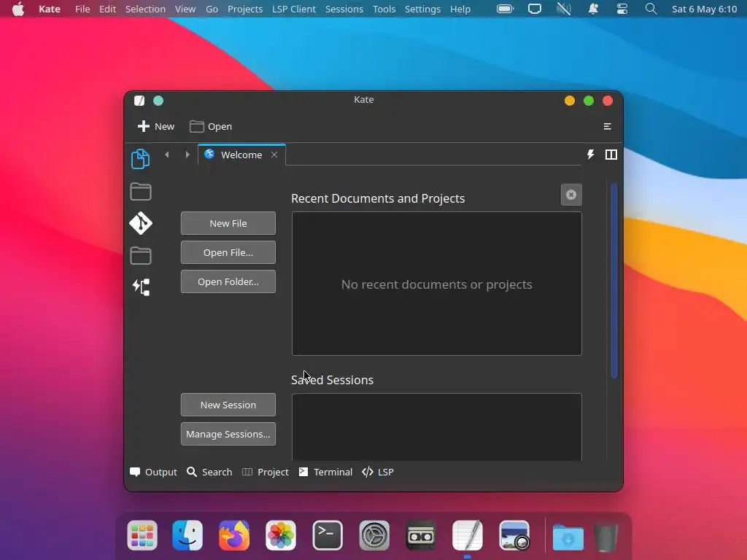The image size is (747, 560).
Task: Click the Kate notepad icon in dock
Action: [468, 535]
